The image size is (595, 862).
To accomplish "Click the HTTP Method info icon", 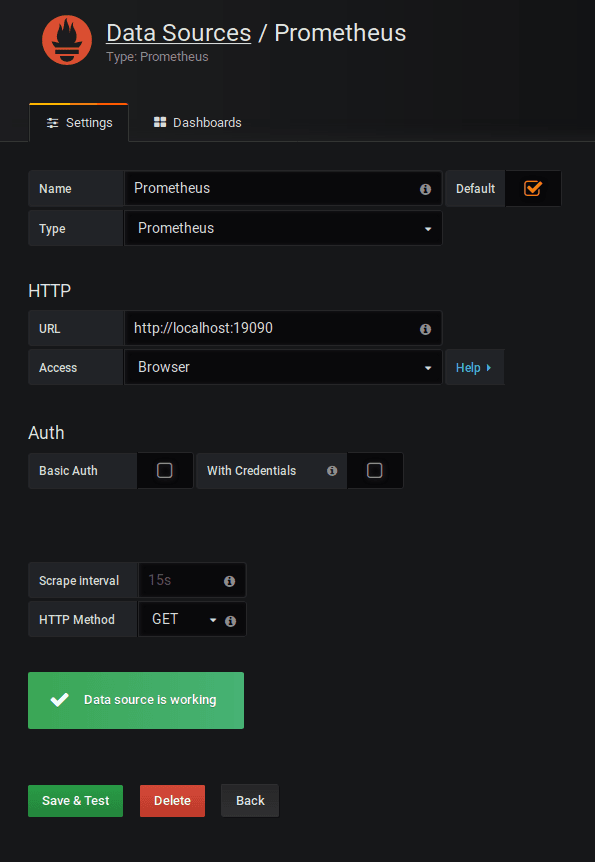I will [x=230, y=621].
